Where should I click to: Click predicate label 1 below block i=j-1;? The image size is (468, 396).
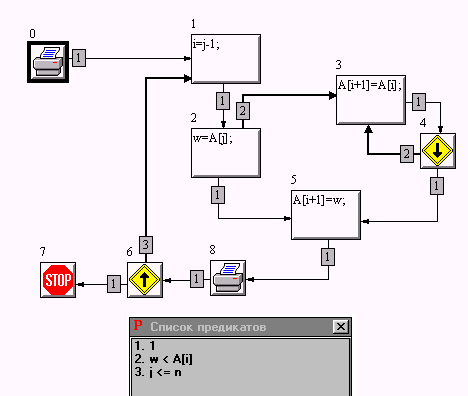[x=223, y=101]
